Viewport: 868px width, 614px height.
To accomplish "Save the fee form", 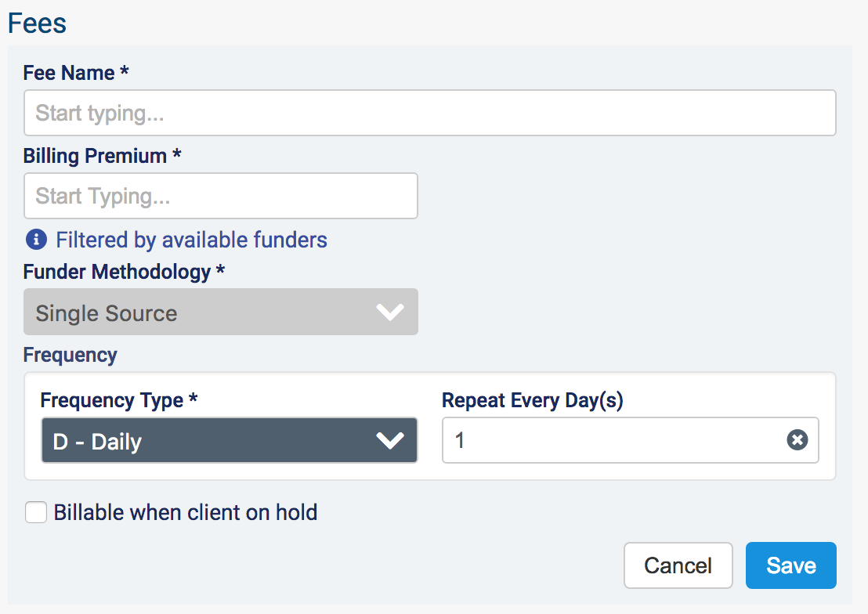I will point(790,565).
